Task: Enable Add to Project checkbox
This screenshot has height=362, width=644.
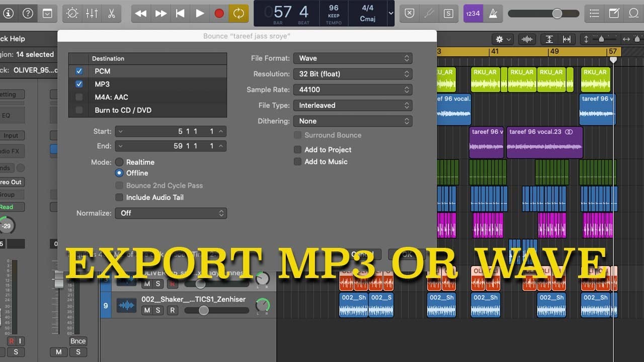Action: [x=298, y=150]
